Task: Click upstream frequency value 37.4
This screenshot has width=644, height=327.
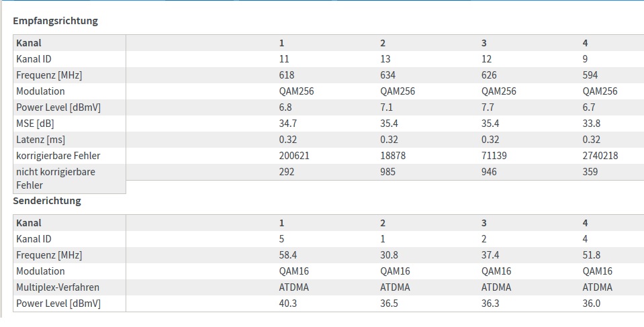Action: [490, 255]
